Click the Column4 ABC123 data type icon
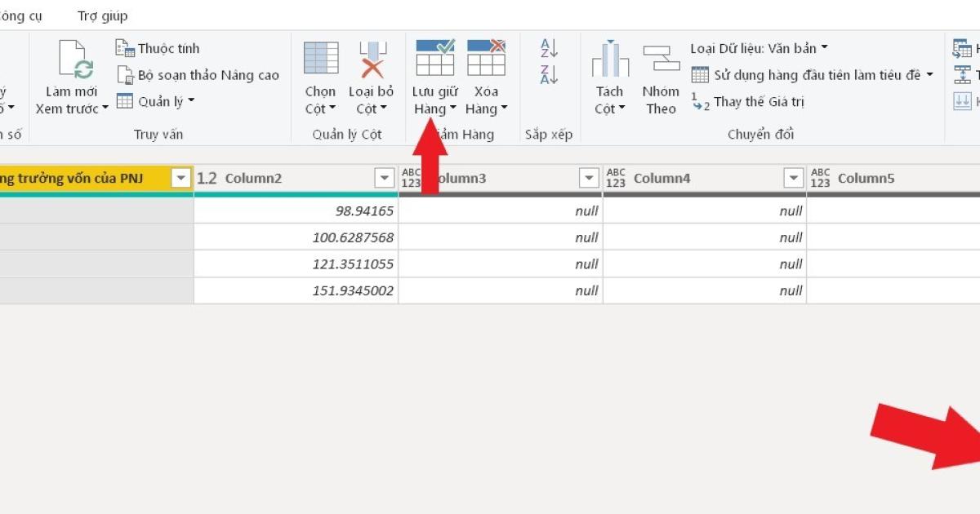 tap(616, 178)
